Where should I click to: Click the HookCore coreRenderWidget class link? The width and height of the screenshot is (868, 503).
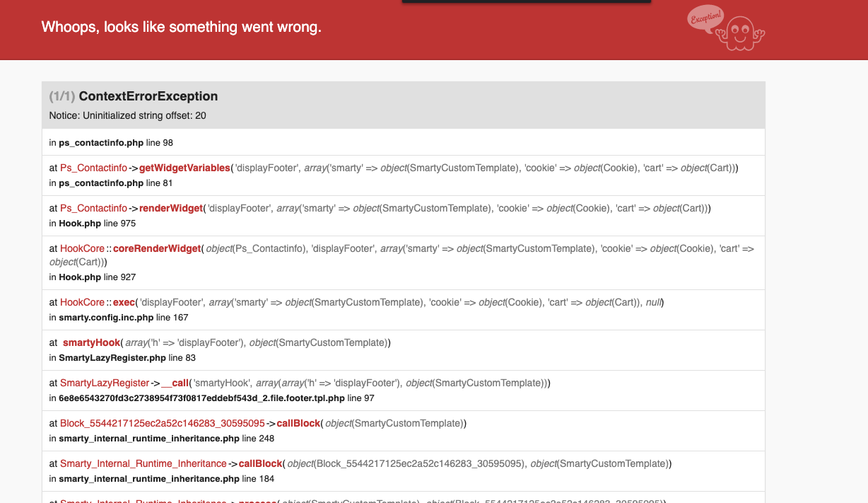(82, 249)
